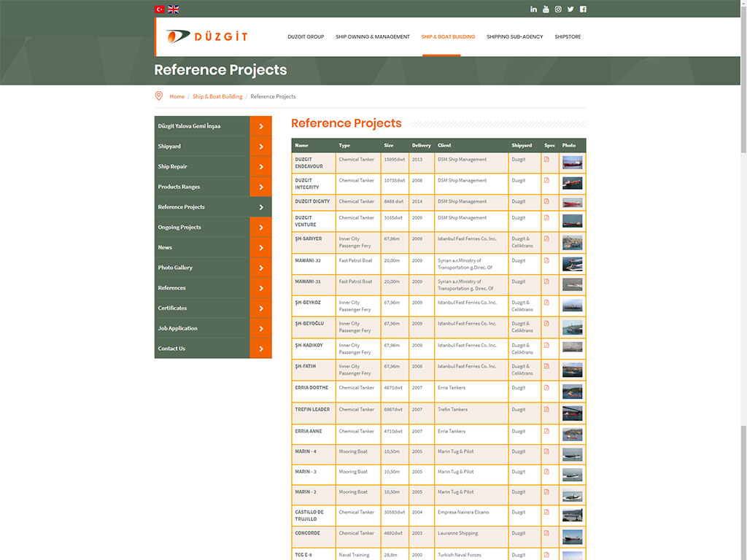Open spec PDF for CASTILLO DE TRUJILLO
The image size is (747, 560).
[x=547, y=512]
